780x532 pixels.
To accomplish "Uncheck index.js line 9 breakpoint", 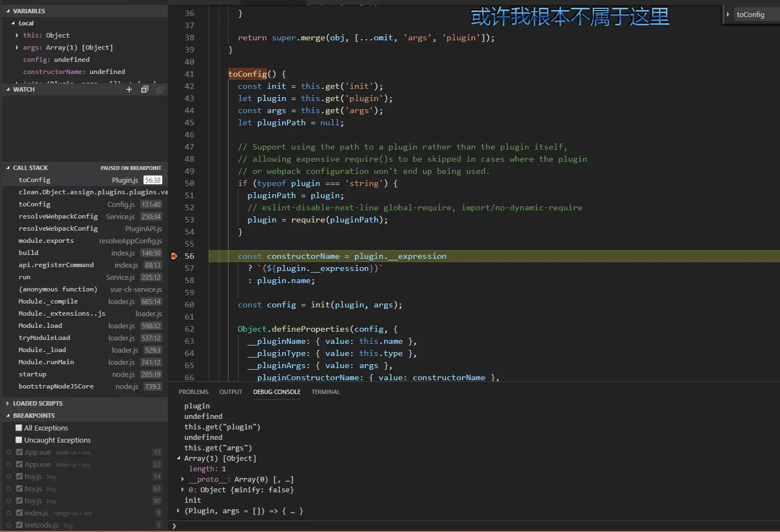I will (19, 513).
